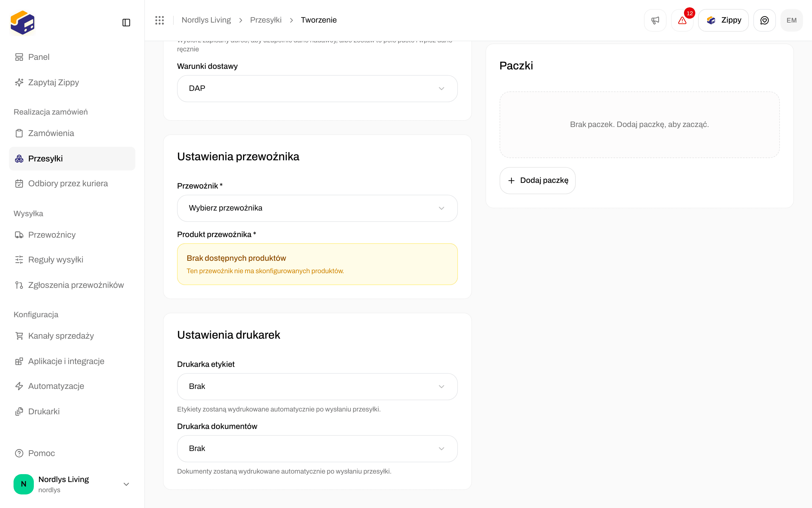Click the Paczki heading
This screenshot has width=812, height=508.
click(x=516, y=65)
